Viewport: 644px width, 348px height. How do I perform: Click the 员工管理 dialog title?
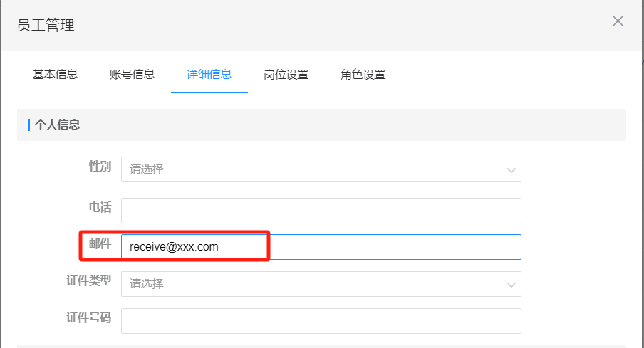pos(46,26)
